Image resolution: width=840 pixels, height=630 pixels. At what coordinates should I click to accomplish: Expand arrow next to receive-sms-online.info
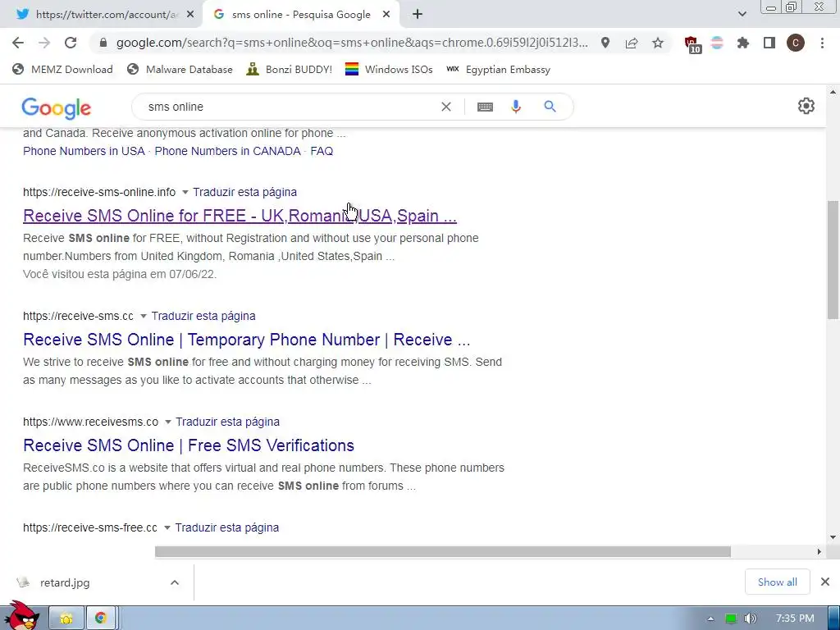tap(185, 192)
